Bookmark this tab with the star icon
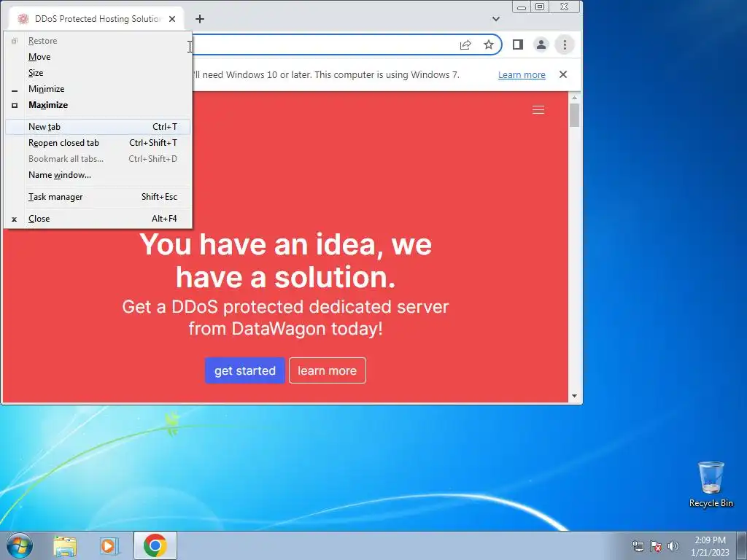 [x=488, y=44]
